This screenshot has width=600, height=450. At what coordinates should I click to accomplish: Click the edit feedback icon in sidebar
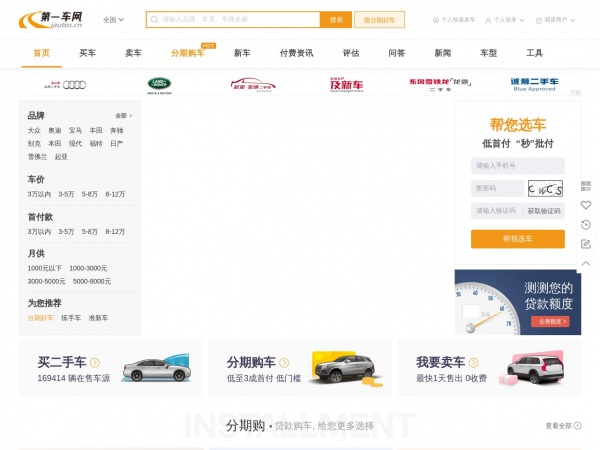pyautogui.click(x=586, y=244)
